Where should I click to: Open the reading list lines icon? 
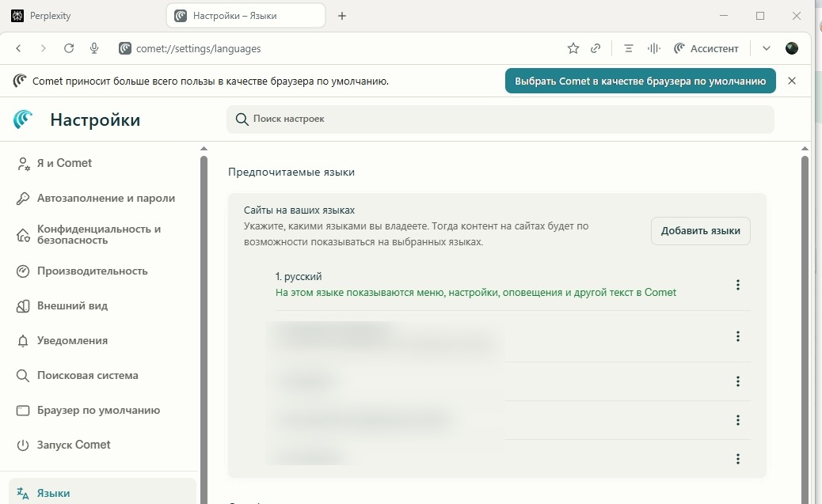pyautogui.click(x=629, y=48)
